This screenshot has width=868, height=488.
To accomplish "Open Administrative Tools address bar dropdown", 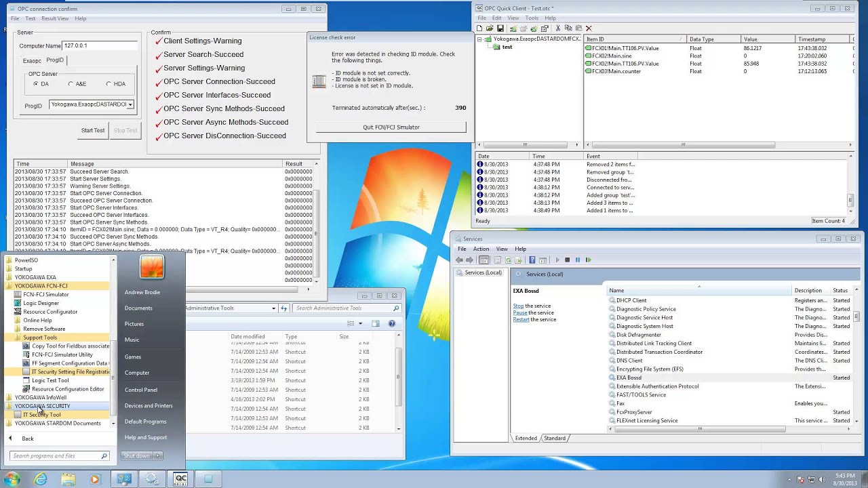I will [273, 308].
